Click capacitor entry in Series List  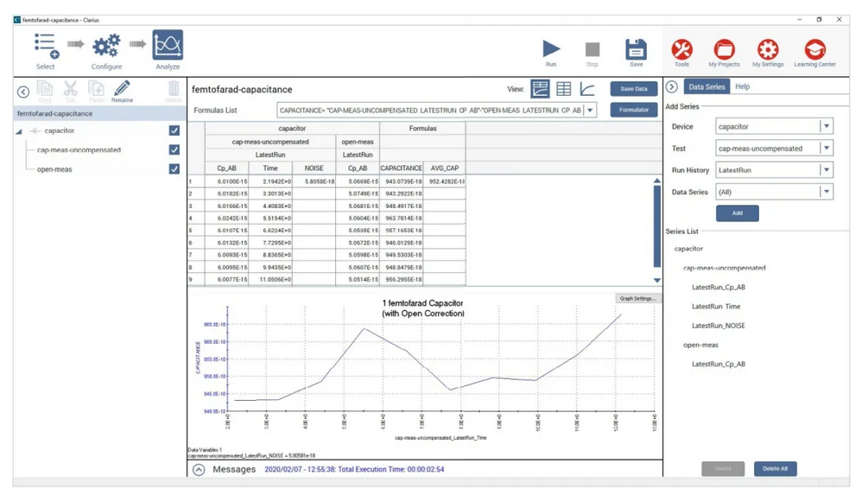click(688, 249)
